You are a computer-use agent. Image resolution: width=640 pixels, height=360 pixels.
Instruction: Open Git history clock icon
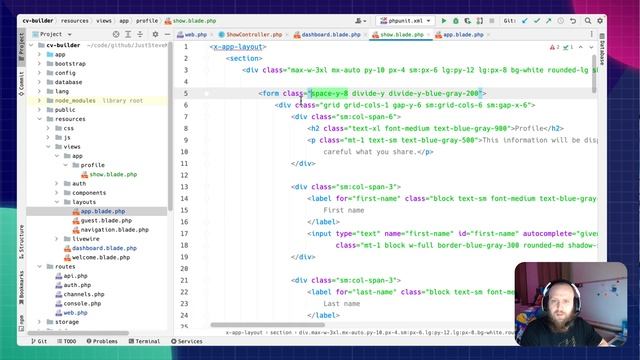pos(561,21)
